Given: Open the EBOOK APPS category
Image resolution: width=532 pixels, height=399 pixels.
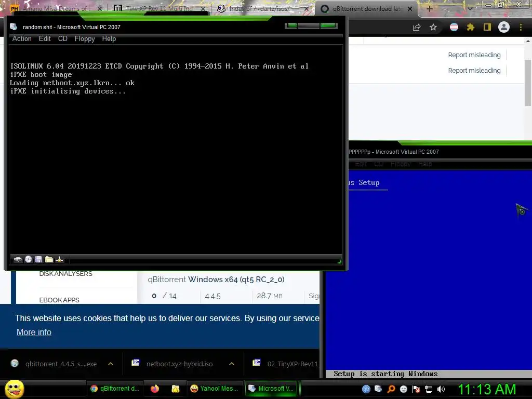Looking at the screenshot, I should (x=59, y=300).
